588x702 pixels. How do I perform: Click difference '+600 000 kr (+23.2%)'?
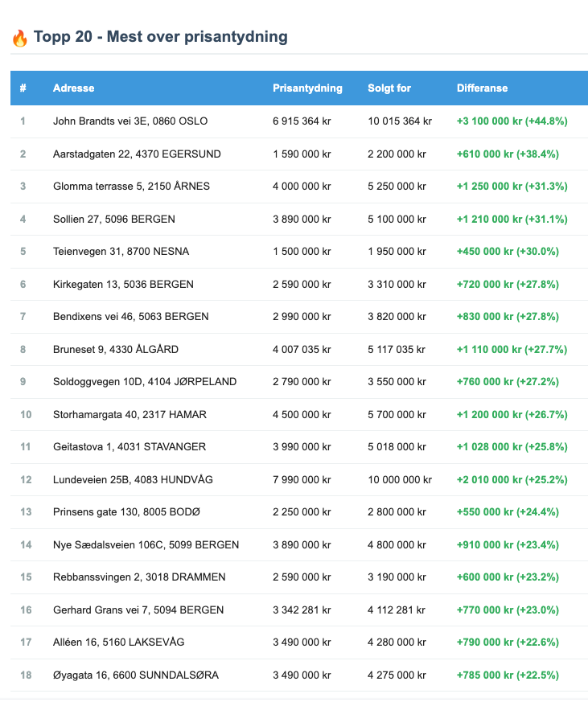(x=508, y=577)
